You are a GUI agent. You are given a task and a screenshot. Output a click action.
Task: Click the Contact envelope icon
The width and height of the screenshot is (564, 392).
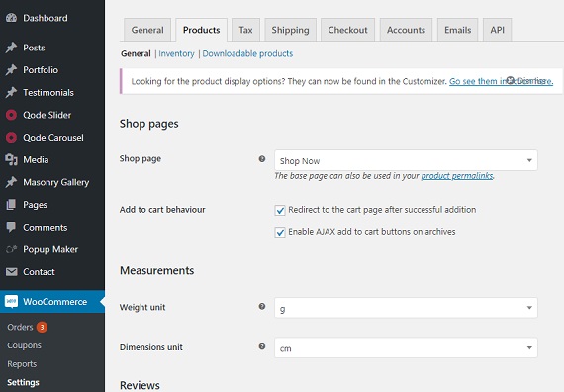click(11, 272)
